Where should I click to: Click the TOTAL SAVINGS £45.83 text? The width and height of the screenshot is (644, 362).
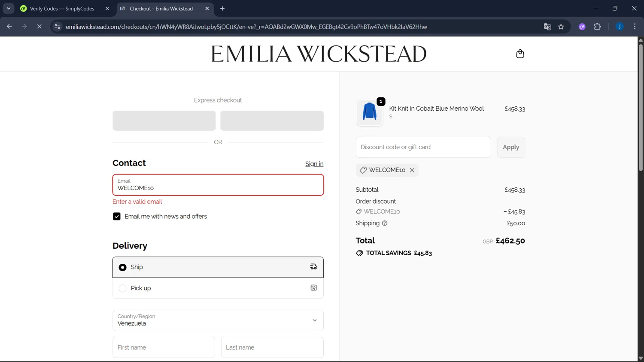click(399, 253)
